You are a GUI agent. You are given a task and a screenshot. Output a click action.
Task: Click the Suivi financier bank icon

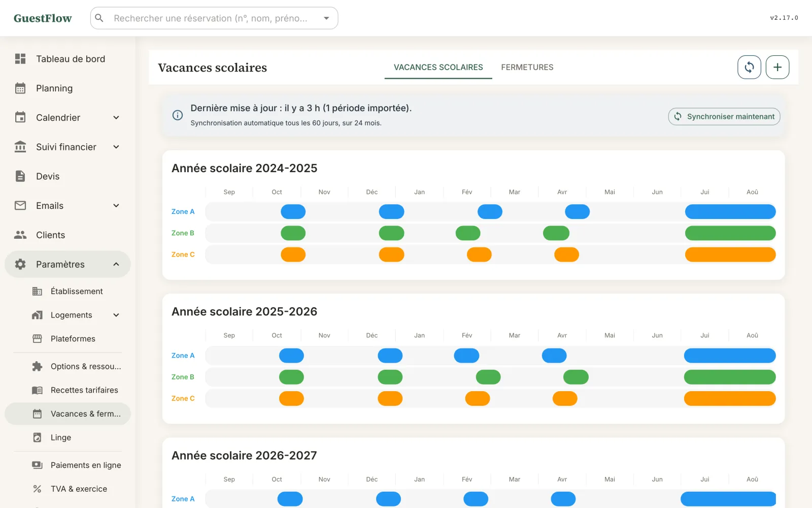(20, 147)
